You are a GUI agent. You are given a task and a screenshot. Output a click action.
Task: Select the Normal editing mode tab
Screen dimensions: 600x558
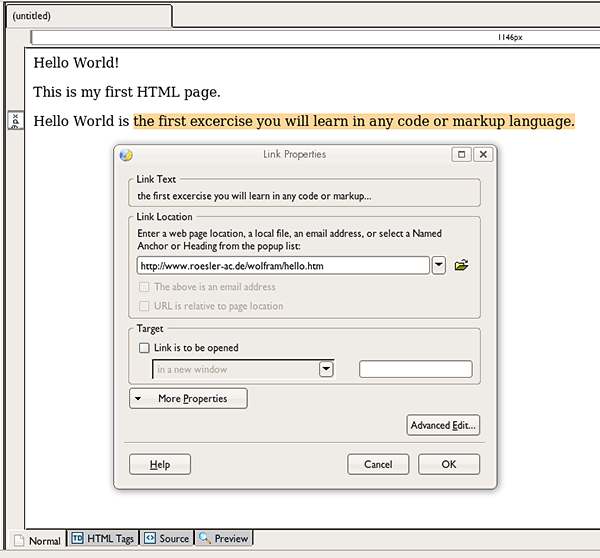click(x=36, y=540)
